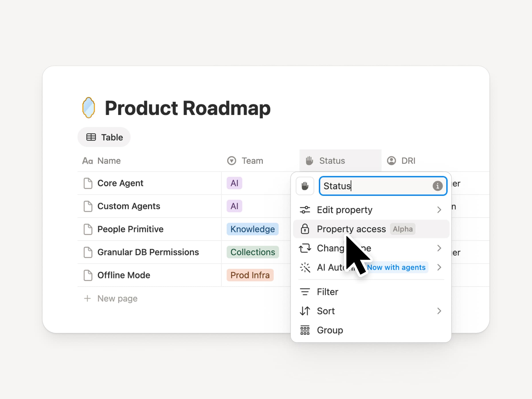Click the plus icon before New page
This screenshot has height=399, width=532.
pos(87,298)
